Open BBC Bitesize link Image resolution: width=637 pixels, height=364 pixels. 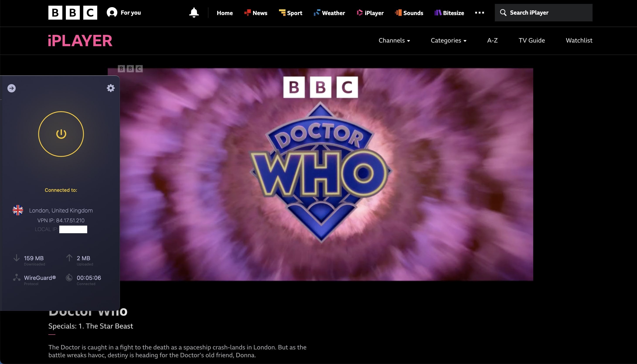(449, 13)
